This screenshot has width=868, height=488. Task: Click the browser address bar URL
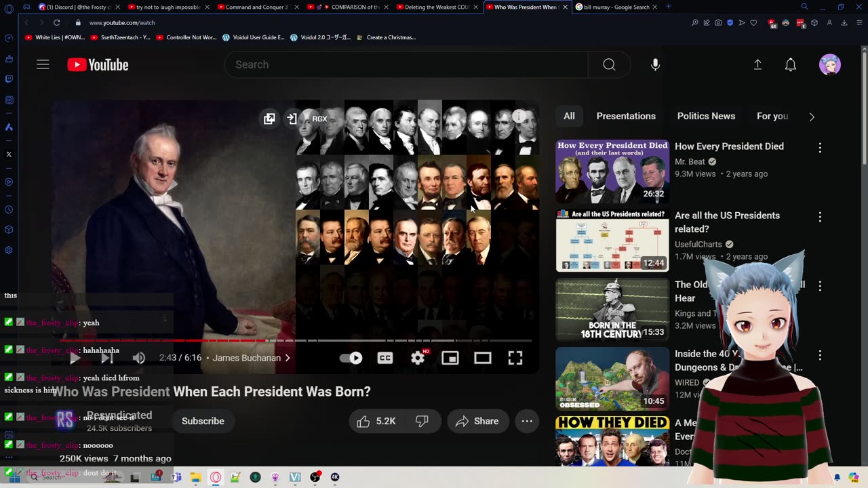point(122,22)
